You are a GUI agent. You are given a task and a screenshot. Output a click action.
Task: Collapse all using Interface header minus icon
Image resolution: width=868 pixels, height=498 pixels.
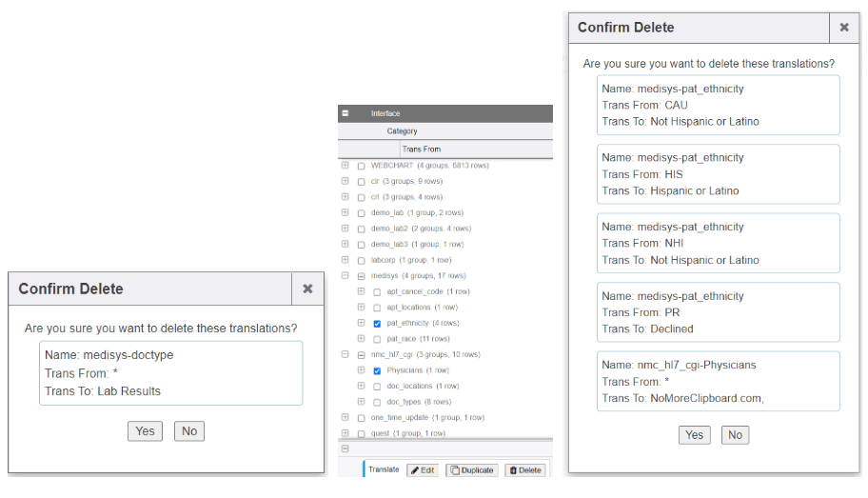click(345, 113)
